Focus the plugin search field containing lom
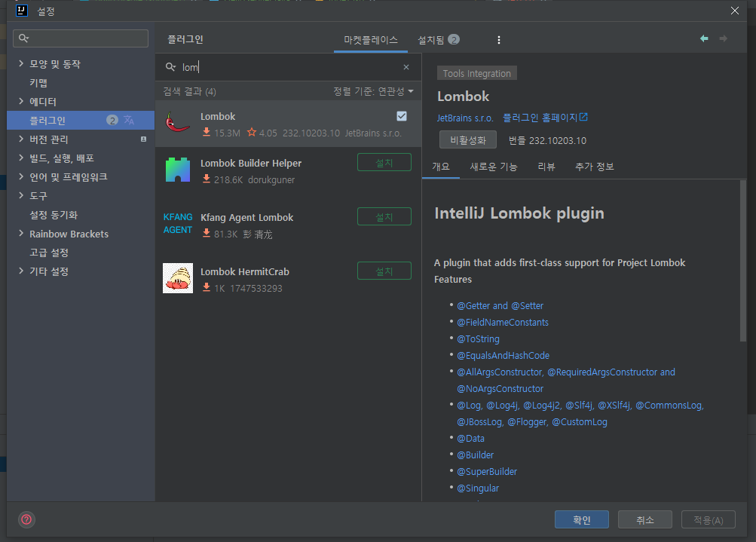756x542 pixels. tap(288, 67)
